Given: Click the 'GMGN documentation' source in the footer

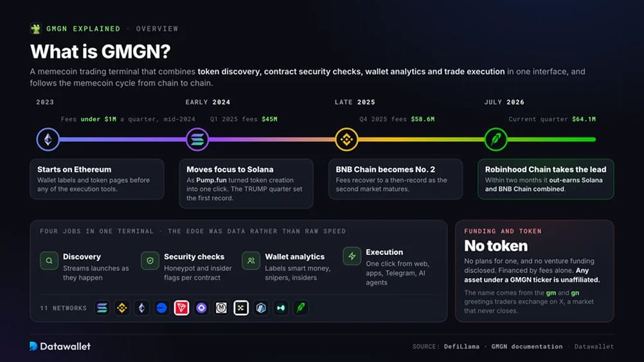Looking at the screenshot, I should [x=527, y=347].
